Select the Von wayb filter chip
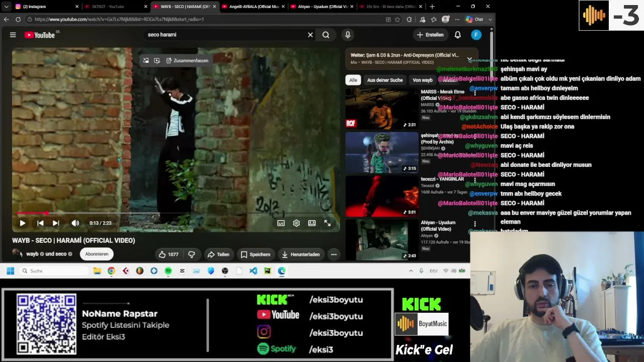The width and height of the screenshot is (644, 362). (x=423, y=80)
